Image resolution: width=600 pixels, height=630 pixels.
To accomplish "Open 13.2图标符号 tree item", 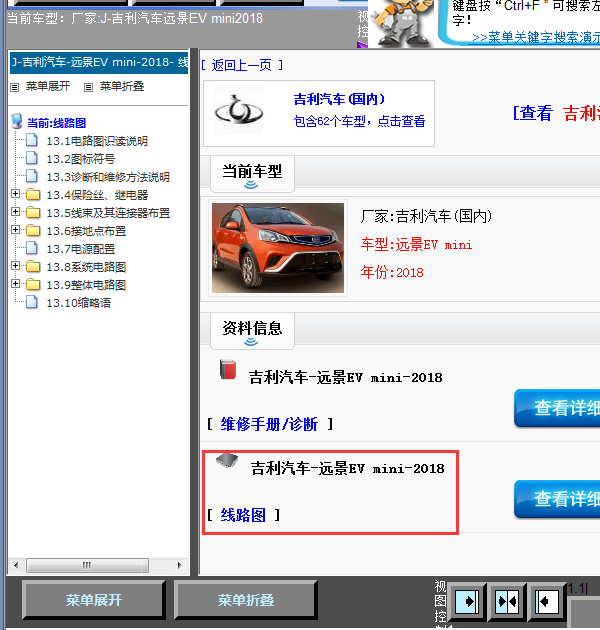I will pyautogui.click(x=81, y=159).
